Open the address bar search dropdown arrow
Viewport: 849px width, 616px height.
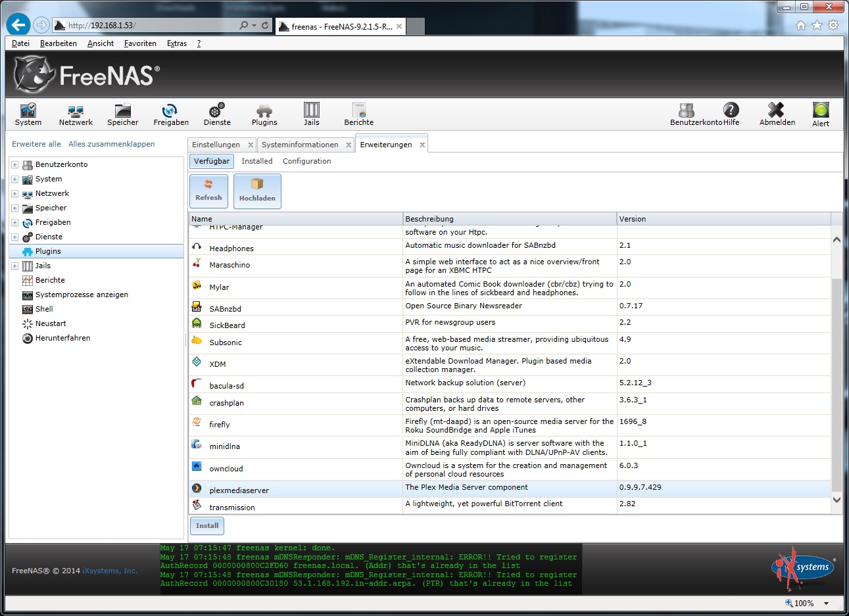point(254,26)
